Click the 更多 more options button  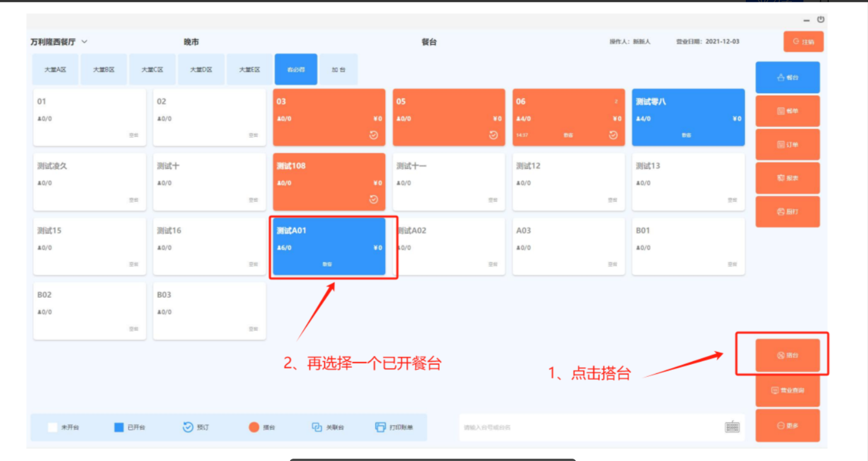(x=787, y=425)
